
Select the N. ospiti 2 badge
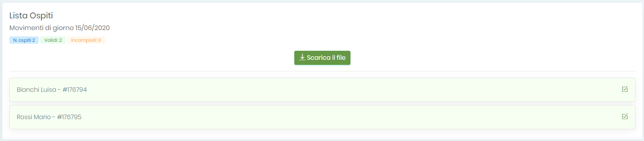click(x=24, y=40)
